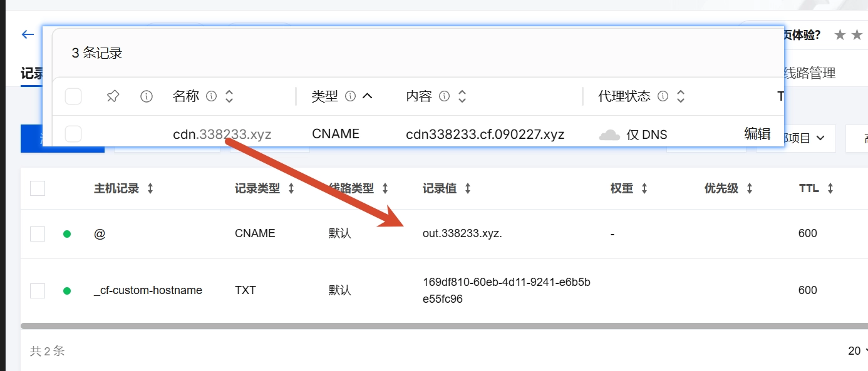Viewport: 868px width, 371px height.
Task: Click info icon beside 代理状态 column
Action: pos(663,96)
